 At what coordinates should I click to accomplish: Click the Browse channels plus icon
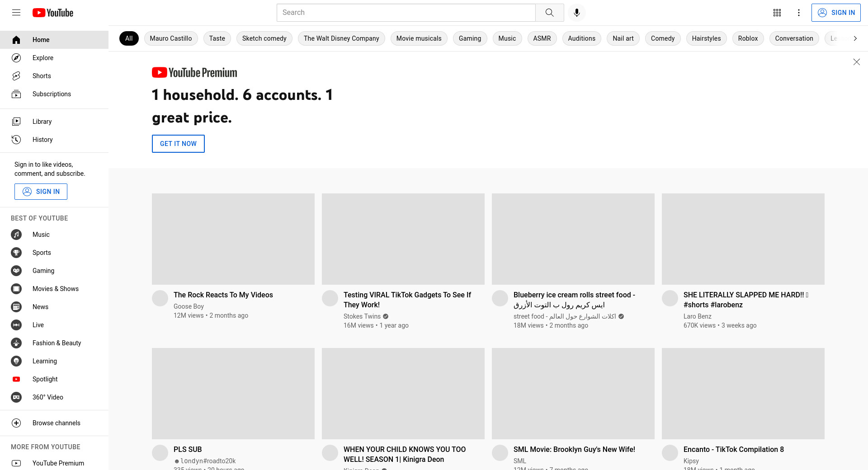[16, 423]
